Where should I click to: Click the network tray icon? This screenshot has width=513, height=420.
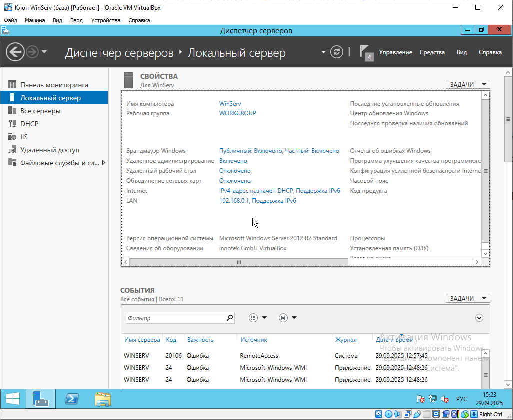click(433, 399)
